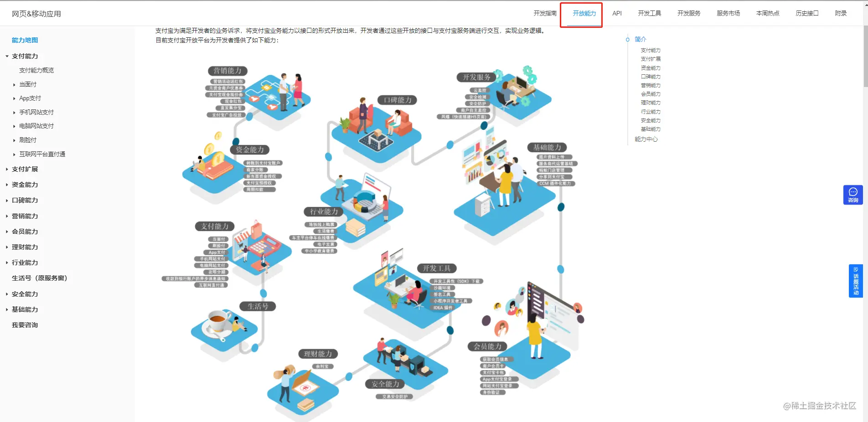The height and width of the screenshot is (422, 868).
Task: Jump to 会员能力 in the right outline
Action: point(651,94)
